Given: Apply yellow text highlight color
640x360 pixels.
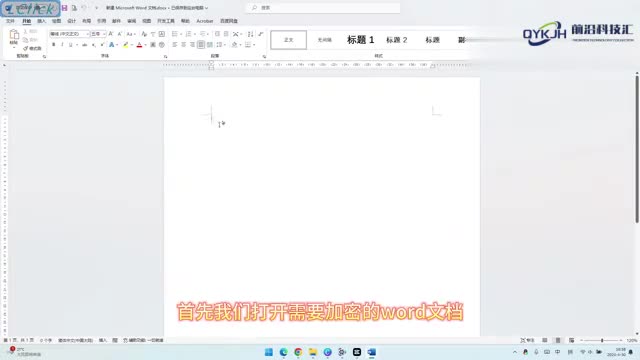Looking at the screenshot, I should coord(126,44).
